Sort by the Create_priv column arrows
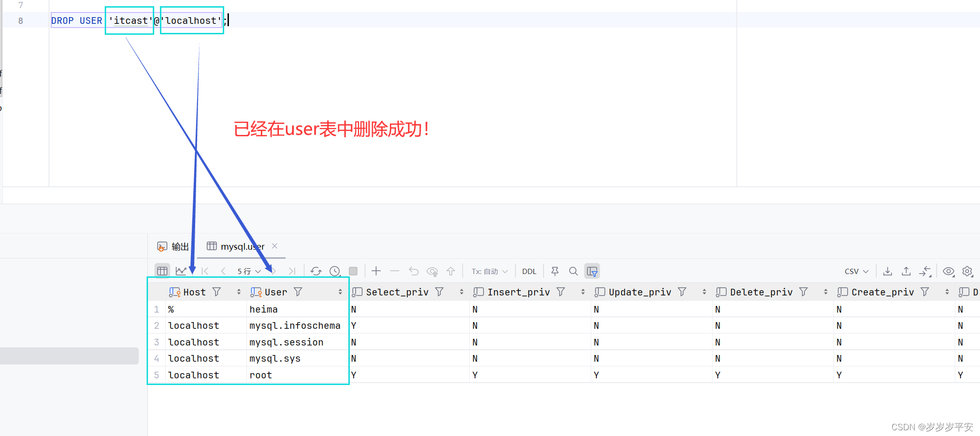 point(947,292)
